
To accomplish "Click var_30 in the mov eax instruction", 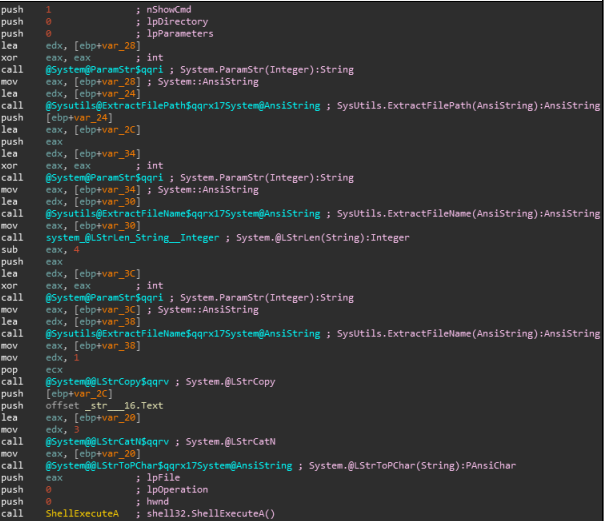I will tap(119, 226).
